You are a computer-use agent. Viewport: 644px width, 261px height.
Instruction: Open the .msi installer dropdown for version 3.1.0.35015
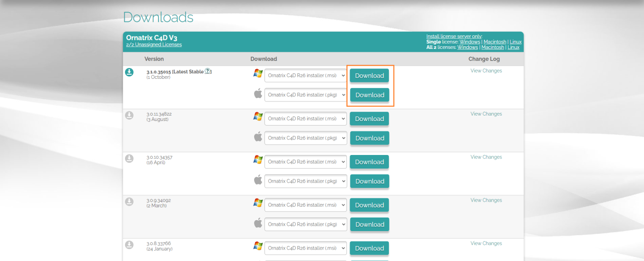pos(306,76)
